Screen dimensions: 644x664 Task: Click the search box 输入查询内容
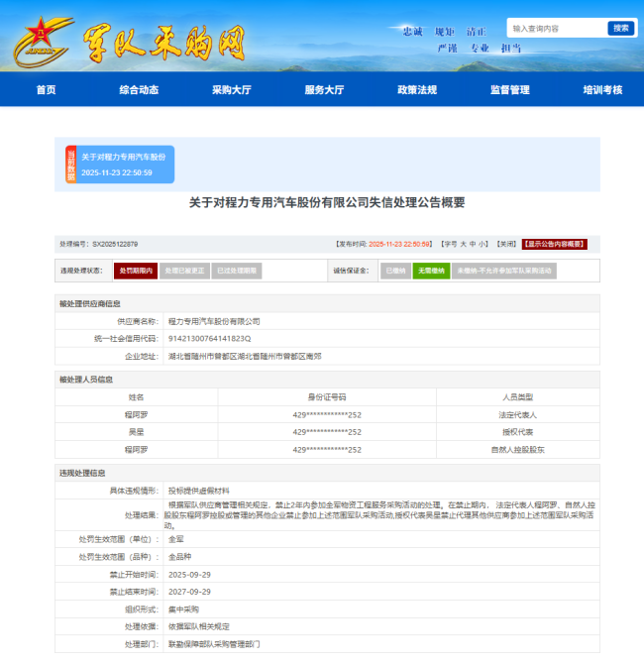(x=555, y=29)
